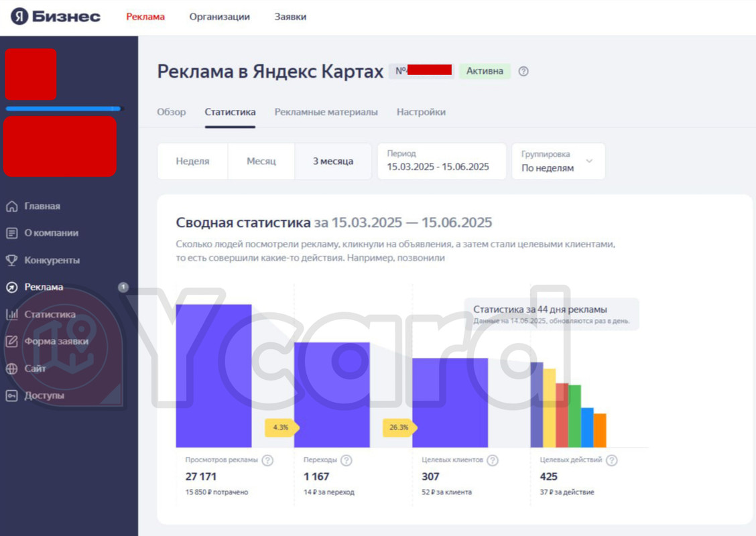Image resolution: width=756 pixels, height=536 pixels.
Task: Click the О компании document icon
Action: [x=11, y=233]
